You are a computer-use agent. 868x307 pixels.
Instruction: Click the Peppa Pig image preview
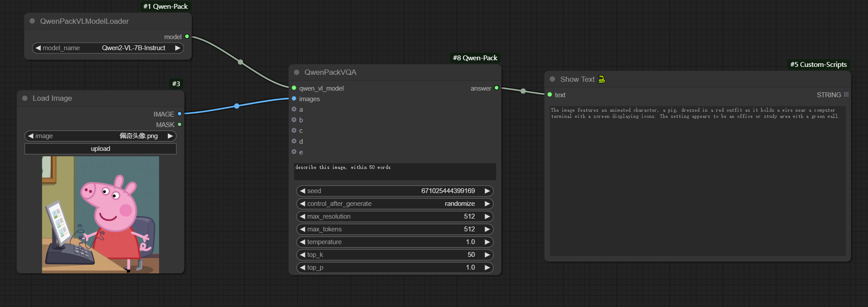(101, 215)
